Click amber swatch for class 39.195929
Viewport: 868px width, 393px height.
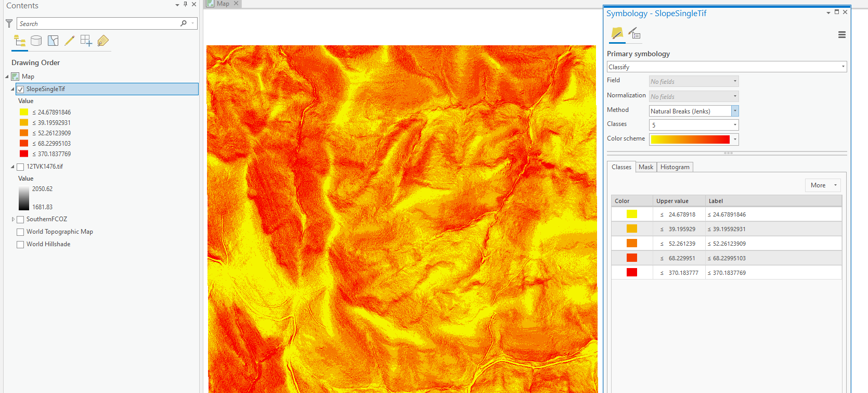click(x=632, y=229)
